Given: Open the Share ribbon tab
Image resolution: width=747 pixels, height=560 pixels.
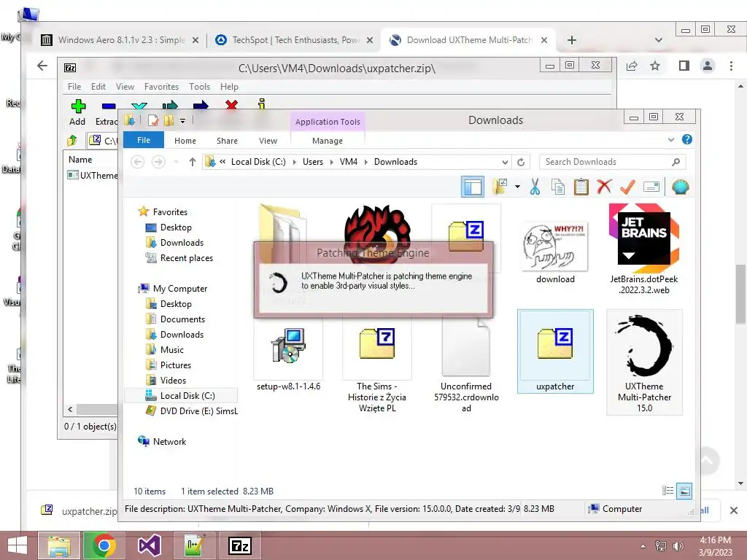Looking at the screenshot, I should (x=227, y=141).
